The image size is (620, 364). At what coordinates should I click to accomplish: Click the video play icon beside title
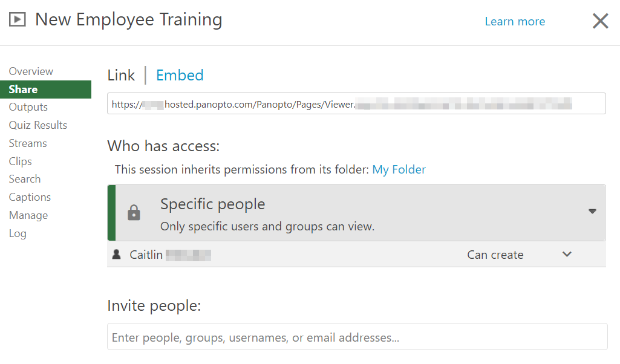18,19
